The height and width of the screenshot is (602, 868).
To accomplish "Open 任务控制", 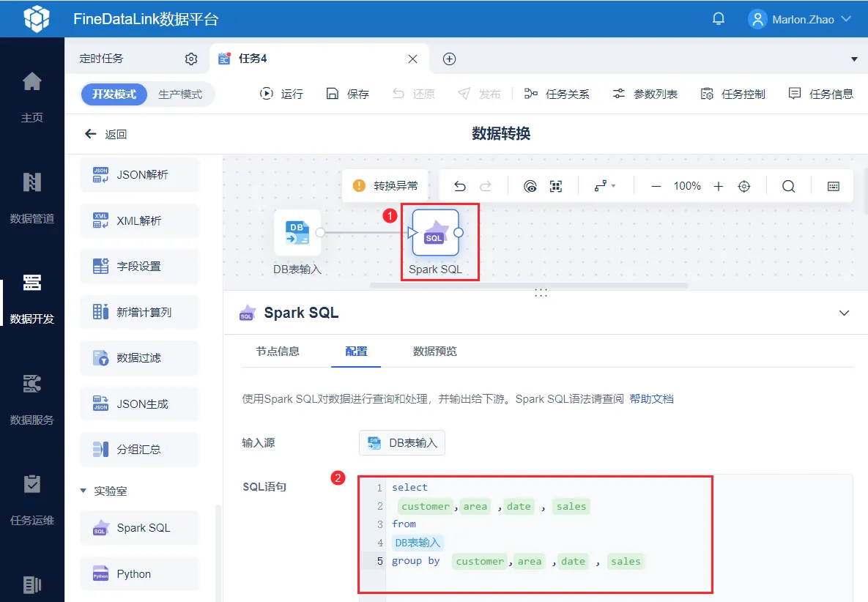I will coord(733,94).
